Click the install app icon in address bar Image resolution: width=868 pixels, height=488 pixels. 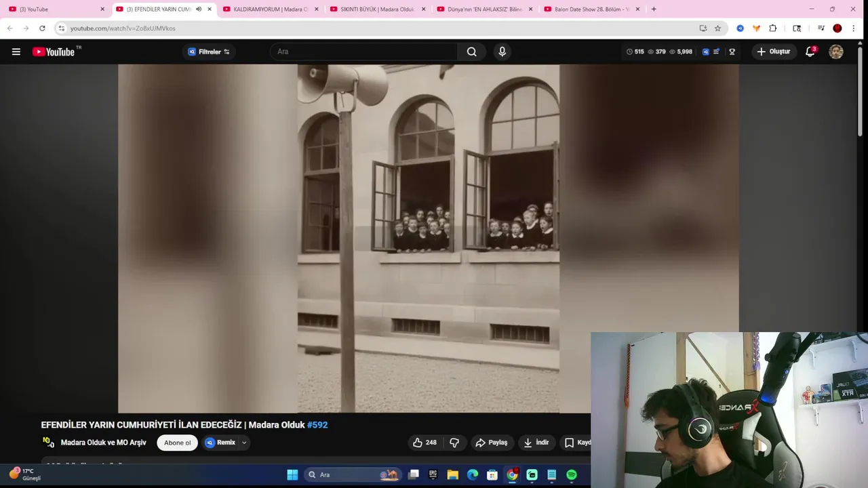pos(703,28)
